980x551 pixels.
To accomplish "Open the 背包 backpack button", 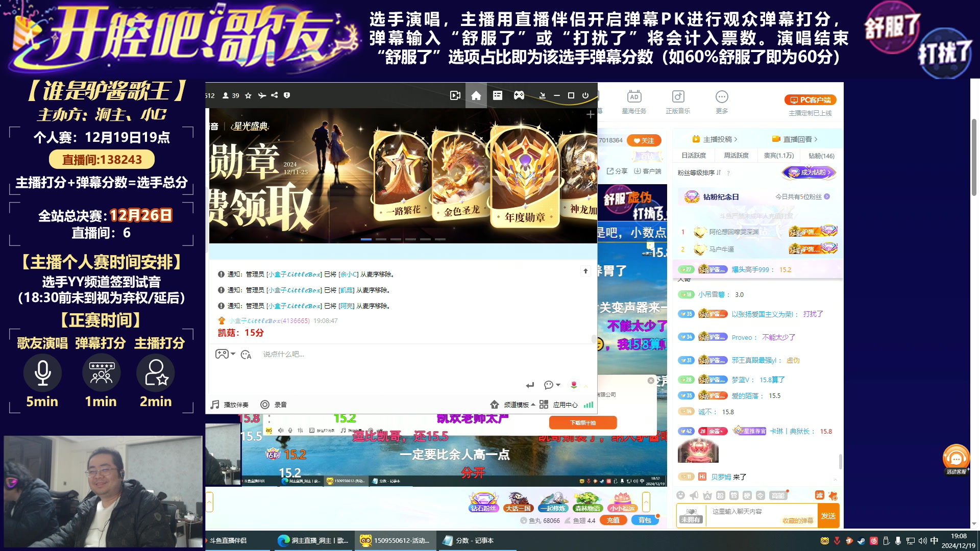I will coord(645,520).
